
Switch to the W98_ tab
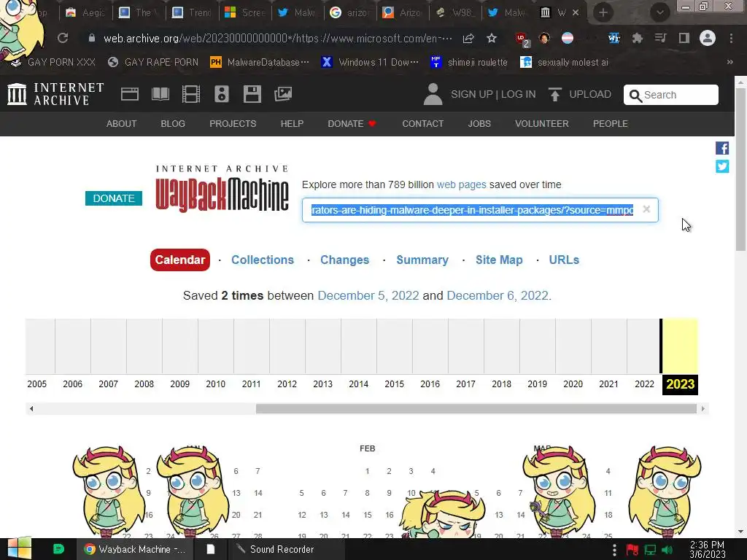[x=455, y=13]
